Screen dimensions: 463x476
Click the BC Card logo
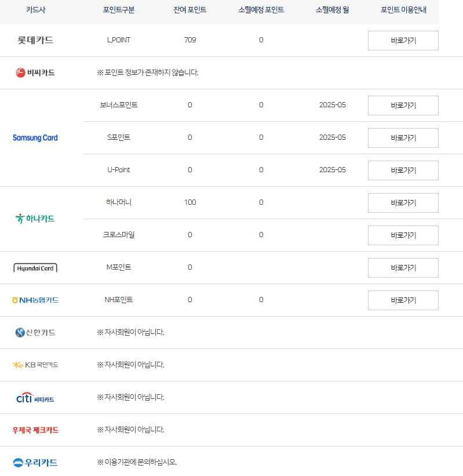click(35, 72)
